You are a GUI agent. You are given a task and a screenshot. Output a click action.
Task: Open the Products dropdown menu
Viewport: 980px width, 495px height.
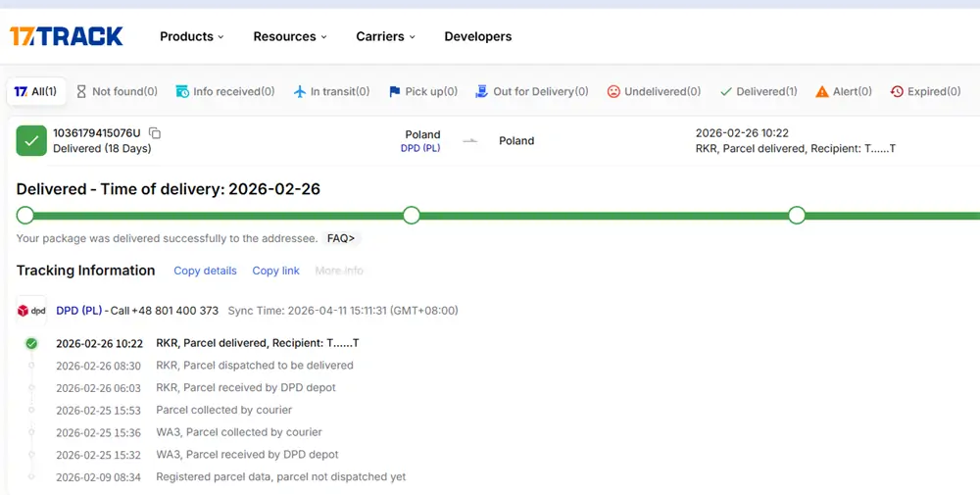click(191, 36)
